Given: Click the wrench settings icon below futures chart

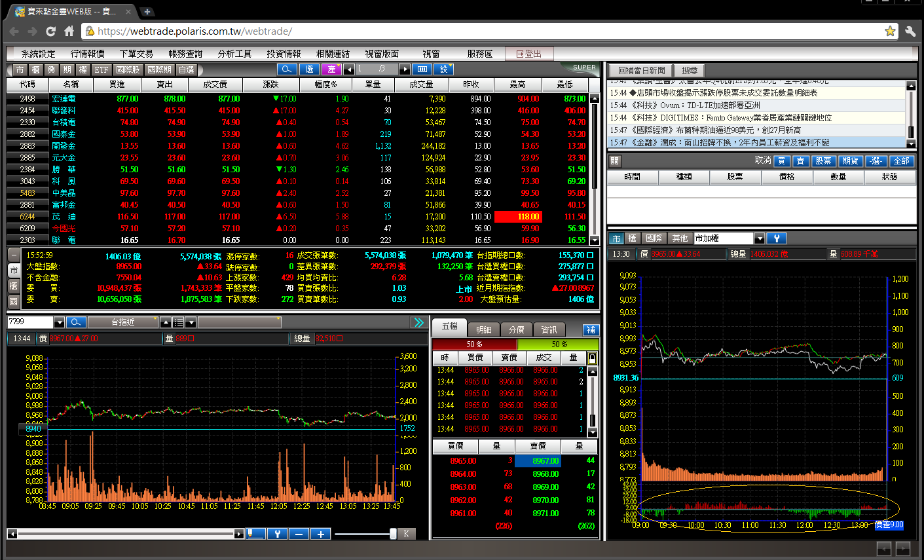Looking at the screenshot, I should [x=277, y=534].
